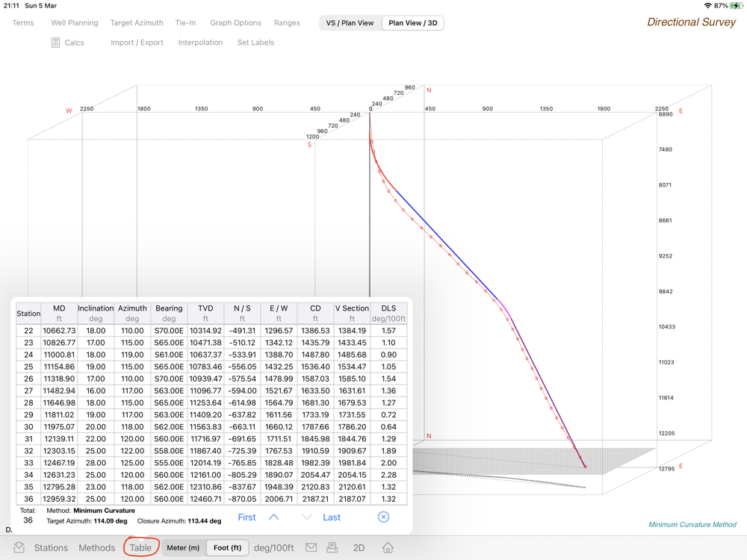The image size is (747, 560).
Task: Click V Section value 1731.55
Action: [352, 414]
